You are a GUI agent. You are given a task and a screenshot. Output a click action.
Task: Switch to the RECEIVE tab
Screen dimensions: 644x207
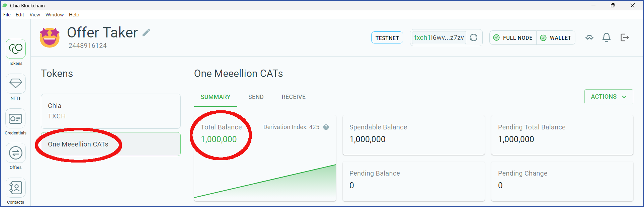pyautogui.click(x=294, y=97)
